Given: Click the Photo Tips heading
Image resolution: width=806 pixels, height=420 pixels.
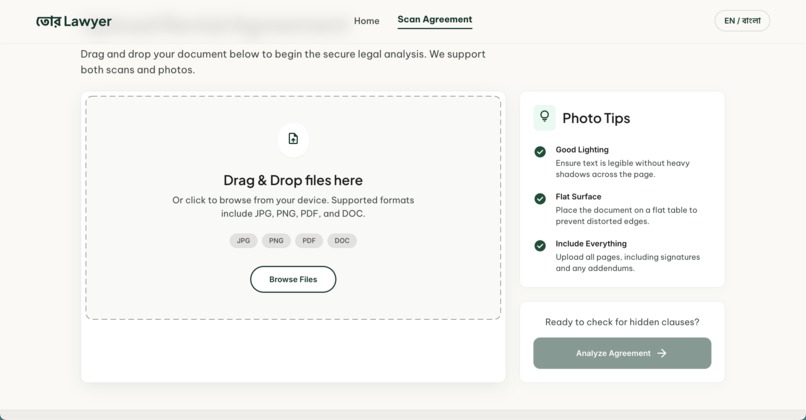Looking at the screenshot, I should point(596,118).
